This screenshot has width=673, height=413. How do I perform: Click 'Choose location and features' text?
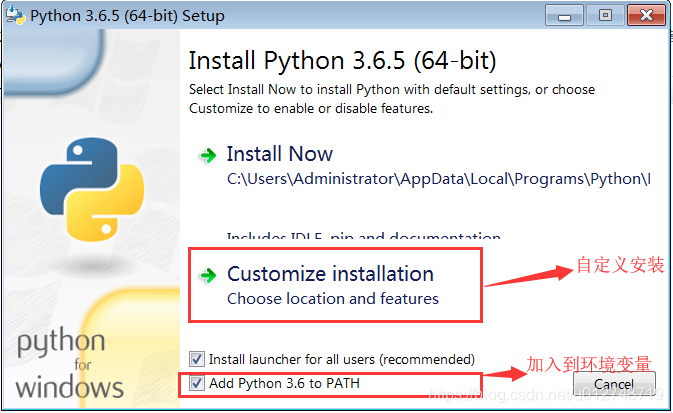[333, 298]
